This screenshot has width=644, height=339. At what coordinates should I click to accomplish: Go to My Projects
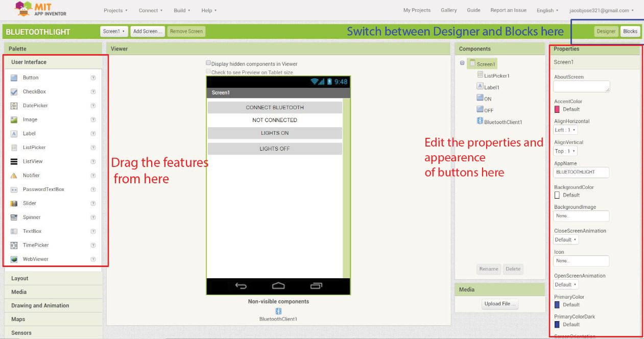pos(417,10)
